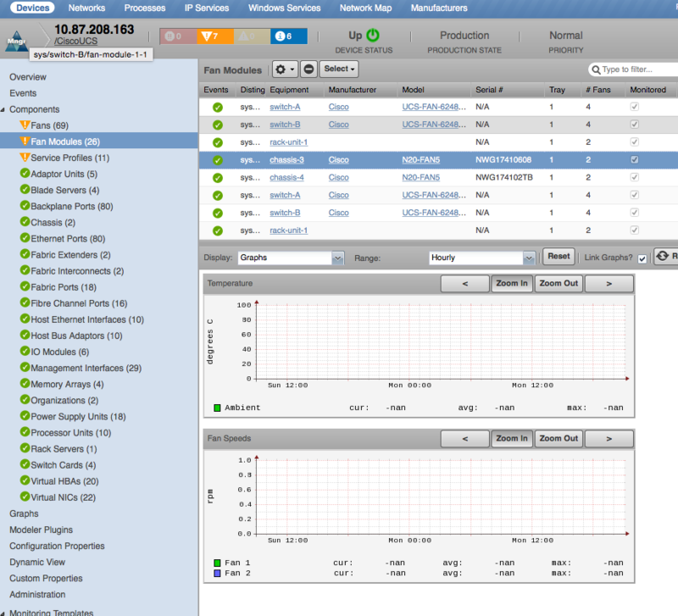Click the green check icon beside Virtual NICs
Screen dimensions: 678x616
[25, 497]
